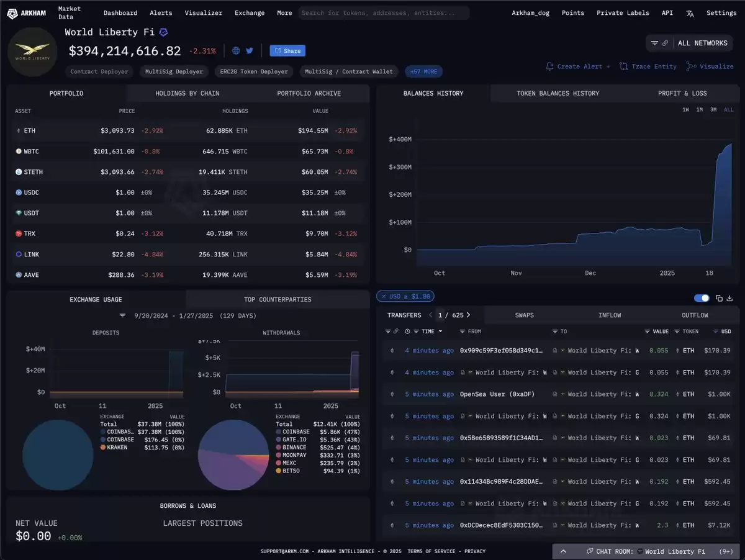The height and width of the screenshot is (560, 745).
Task: Open the FROM column filter icon
Action: coord(463,332)
